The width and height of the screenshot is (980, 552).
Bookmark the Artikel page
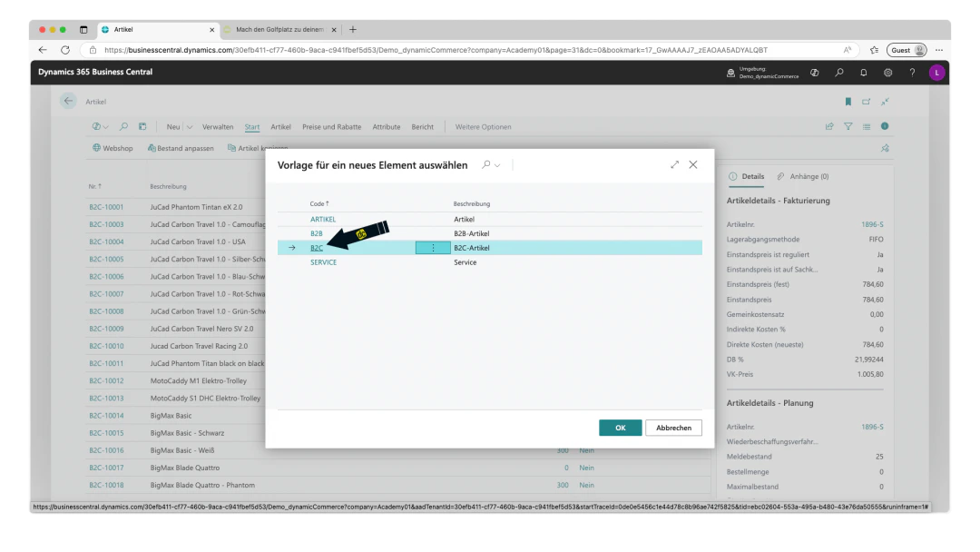pos(848,102)
